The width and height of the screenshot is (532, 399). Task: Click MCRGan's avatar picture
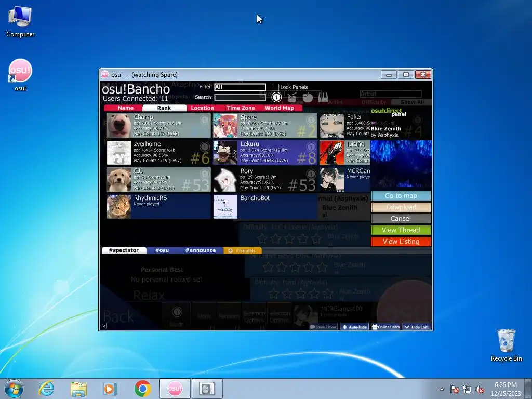pos(332,179)
